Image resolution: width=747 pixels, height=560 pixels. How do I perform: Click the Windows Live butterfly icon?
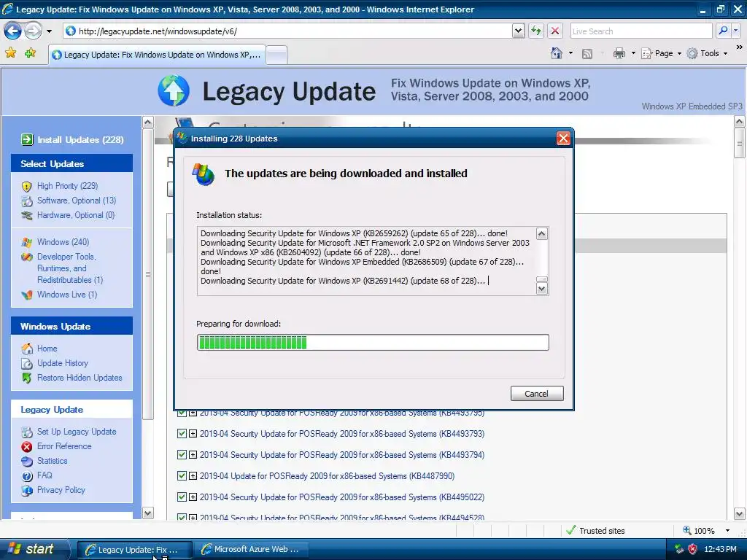pyautogui.click(x=27, y=295)
